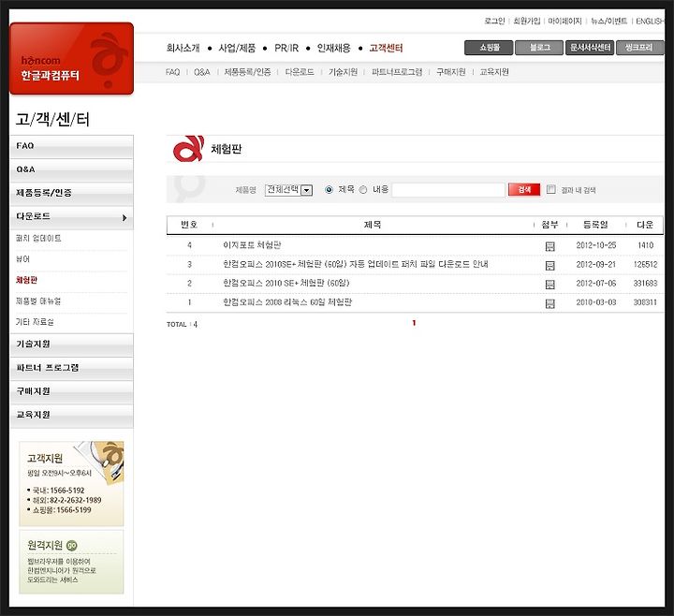The width and height of the screenshot is (674, 616).
Task: Check the 결과 내 검색 checkbox
Action: (x=550, y=189)
